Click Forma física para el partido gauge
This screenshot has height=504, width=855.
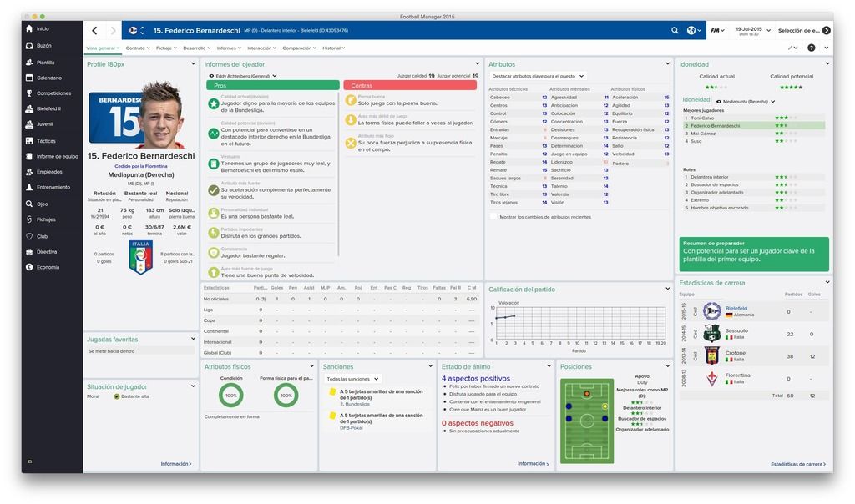pyautogui.click(x=286, y=395)
